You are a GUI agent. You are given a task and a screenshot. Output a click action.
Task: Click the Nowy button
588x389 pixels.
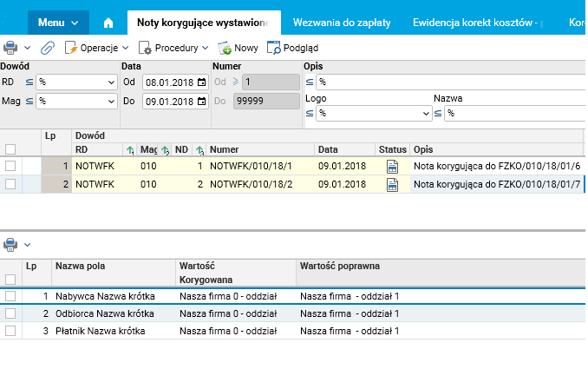click(x=238, y=48)
